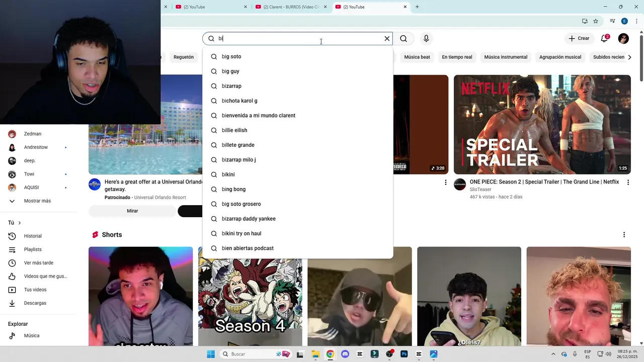The height and width of the screenshot is (362, 644).
Task: Pick the 'bikini' suggestion
Action: point(297,174)
